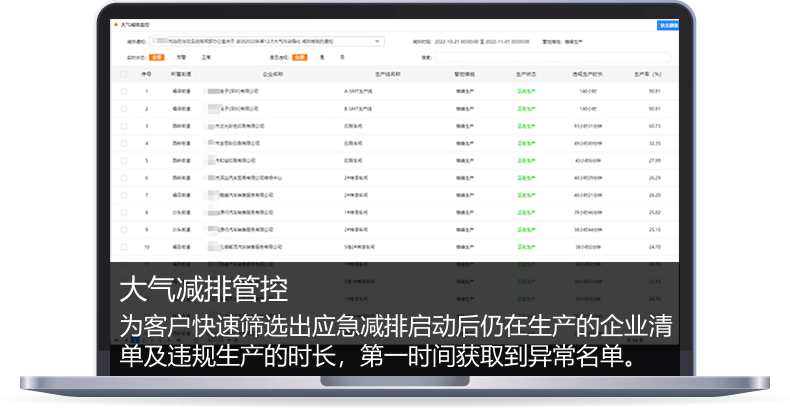
Task: Click the 减排通知 notice selection box
Action: click(x=260, y=42)
